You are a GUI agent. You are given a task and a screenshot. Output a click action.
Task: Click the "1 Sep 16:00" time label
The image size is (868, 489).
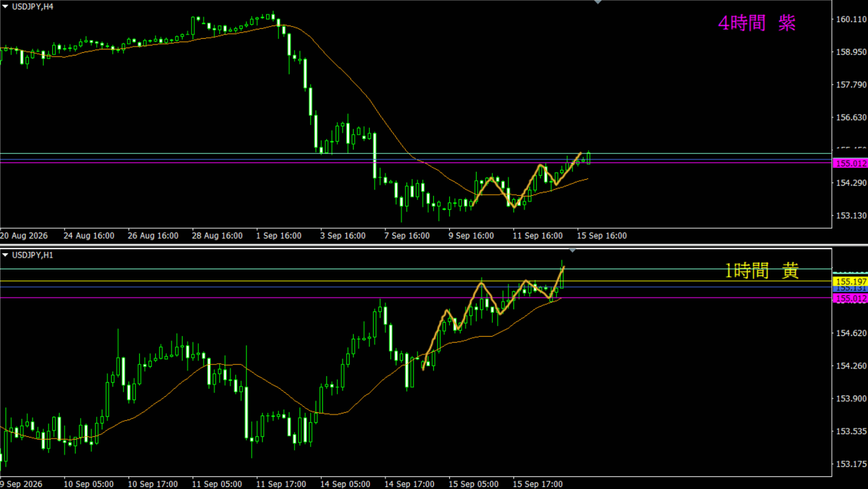pos(279,236)
